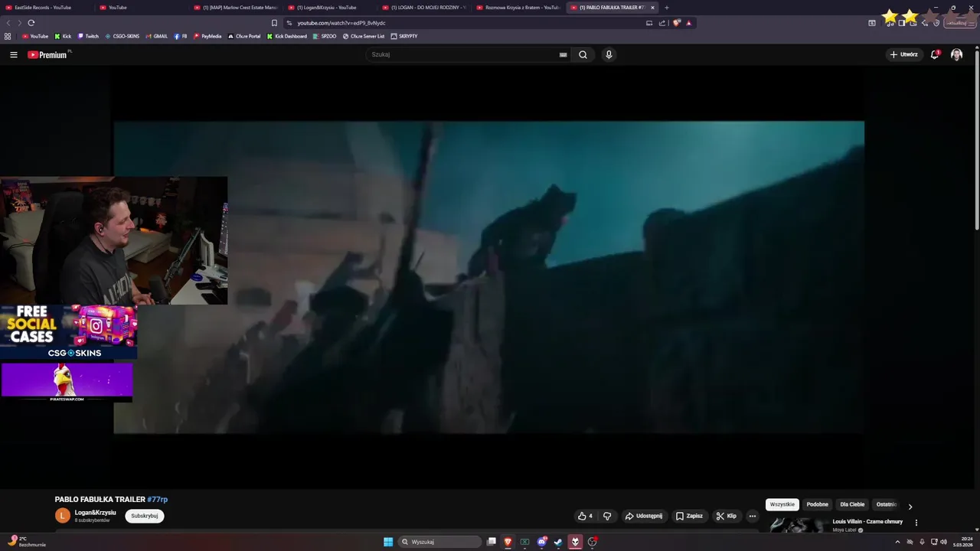
Task: Go back with the browser back arrow
Action: tap(8, 23)
